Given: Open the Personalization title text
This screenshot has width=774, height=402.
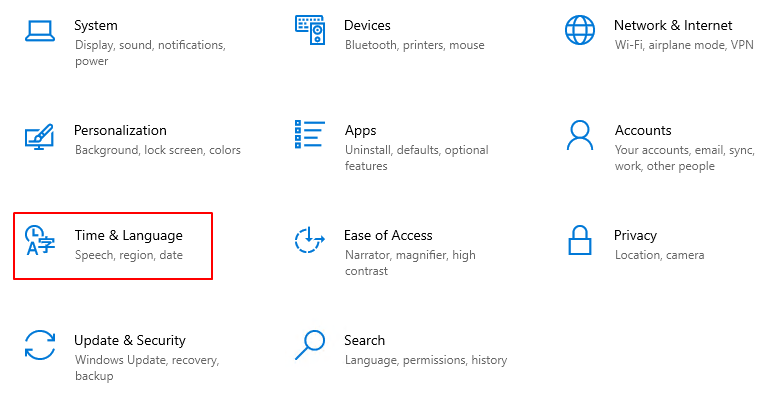Looking at the screenshot, I should coord(120,130).
